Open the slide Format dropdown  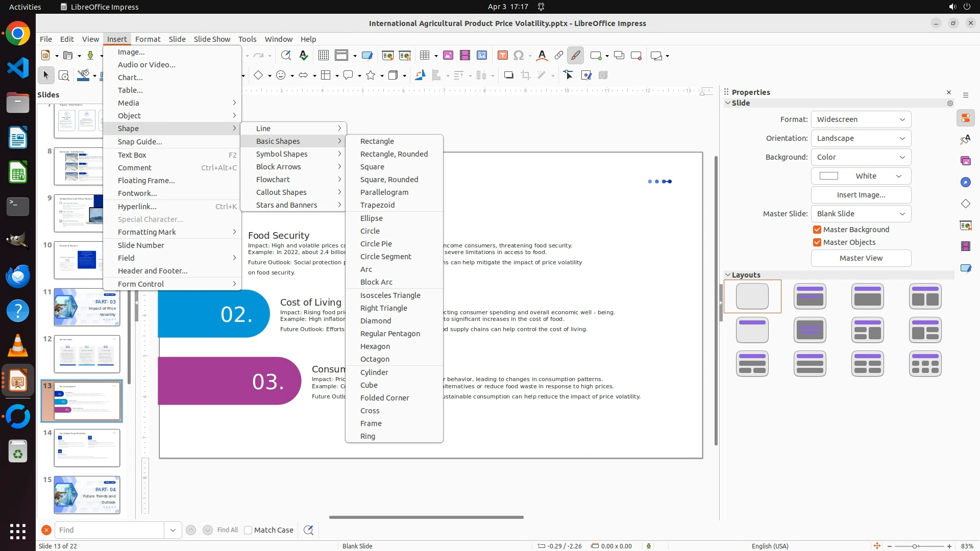tap(861, 119)
